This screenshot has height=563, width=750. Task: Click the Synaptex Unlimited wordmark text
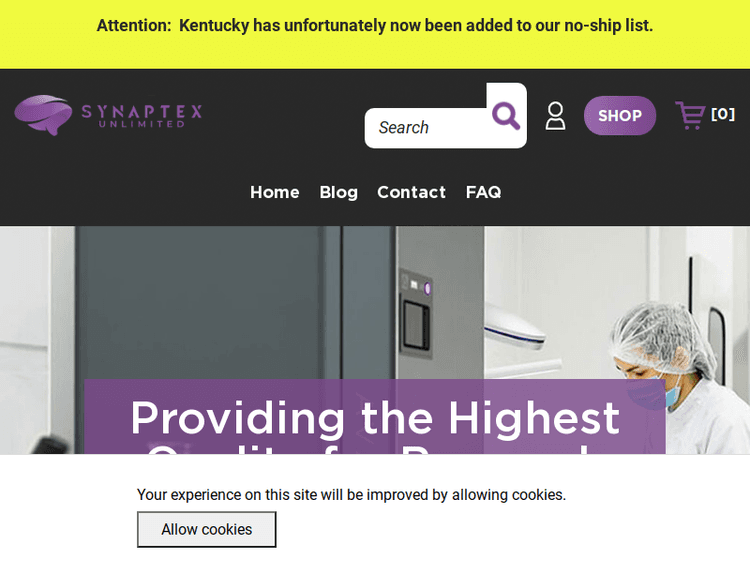tap(141, 114)
